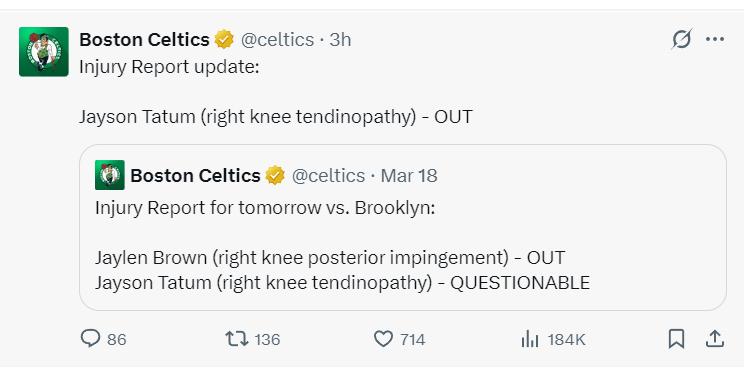Open the quoted tweet's Celtics avatar
This screenshot has width=744, height=370.
110,175
